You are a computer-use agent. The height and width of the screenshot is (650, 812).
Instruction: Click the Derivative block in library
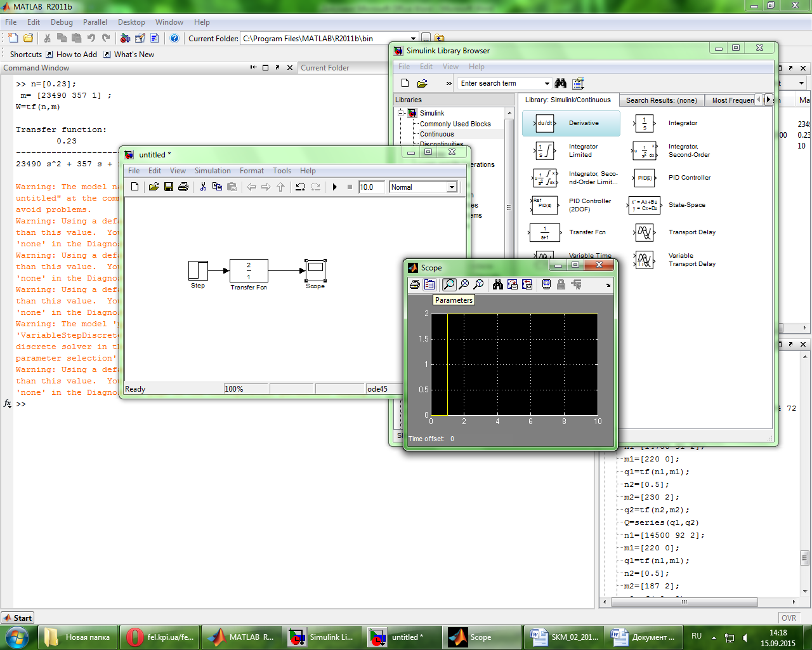pyautogui.click(x=571, y=123)
